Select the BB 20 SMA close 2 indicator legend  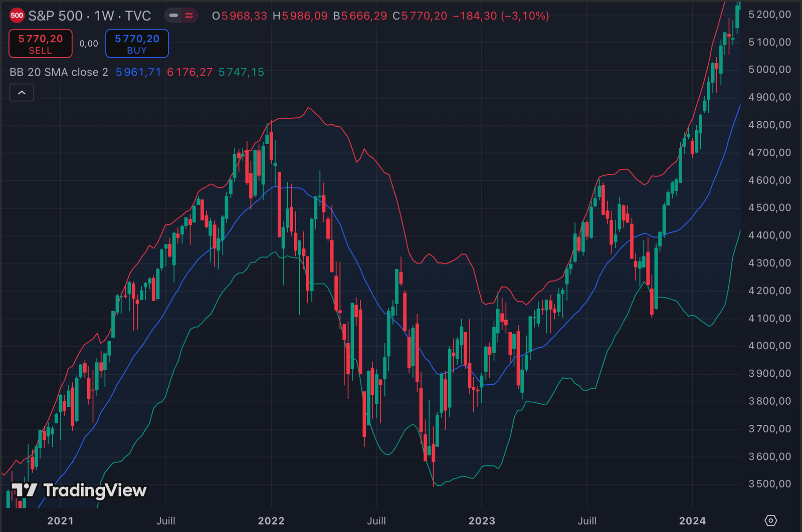(59, 72)
